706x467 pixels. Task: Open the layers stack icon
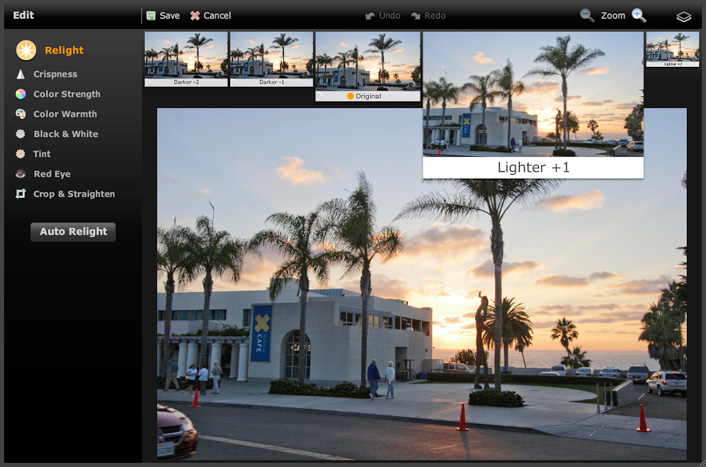pyautogui.click(x=684, y=16)
